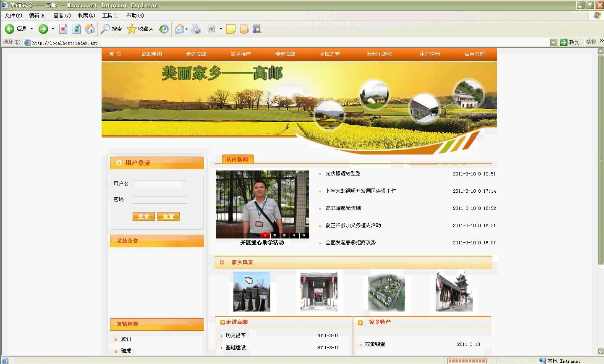Viewport: 604px width, 364px height.
Task: Open the 双黄鸭蛋 link
Action: [x=375, y=344]
